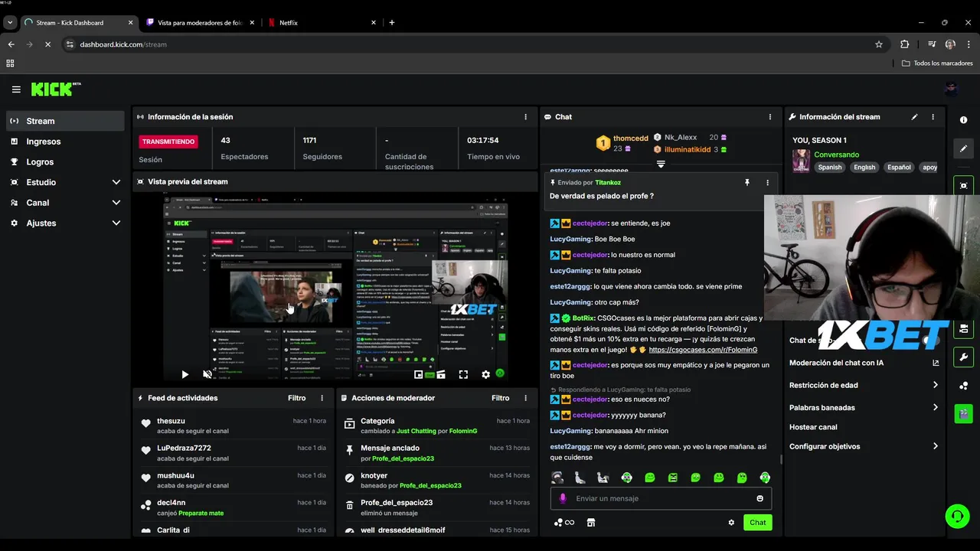This screenshot has width=980, height=551.
Task: Open options menu for Información de la sesión
Action: click(525, 117)
